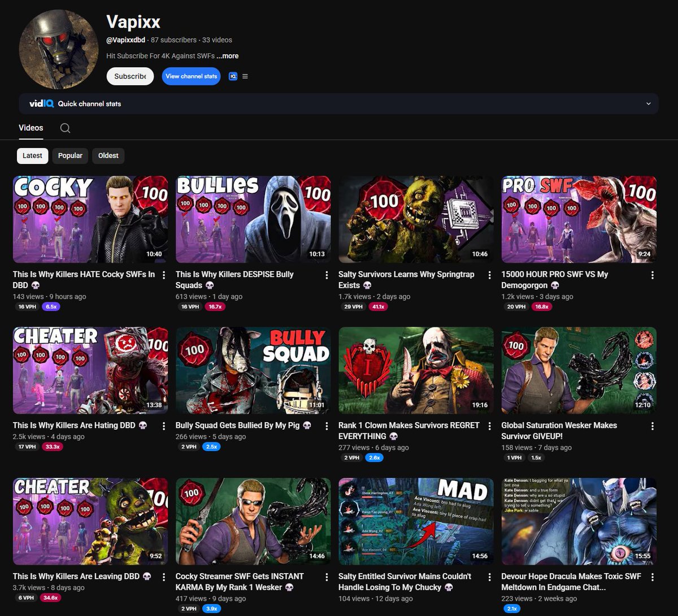This screenshot has width=678, height=616.
Task: Click the 20 VPH badge
Action: tap(516, 307)
